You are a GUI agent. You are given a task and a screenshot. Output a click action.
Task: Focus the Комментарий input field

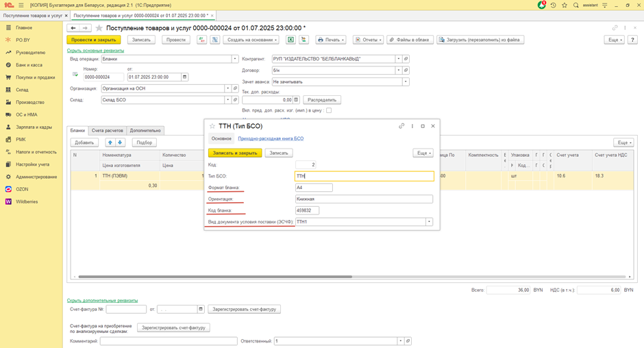click(x=169, y=341)
